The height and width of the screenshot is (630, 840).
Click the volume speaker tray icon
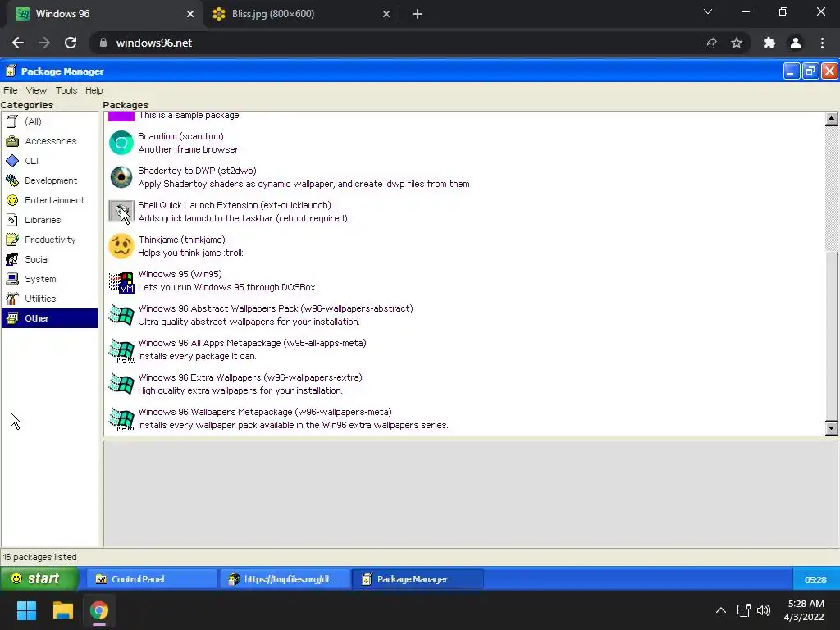[x=764, y=610]
